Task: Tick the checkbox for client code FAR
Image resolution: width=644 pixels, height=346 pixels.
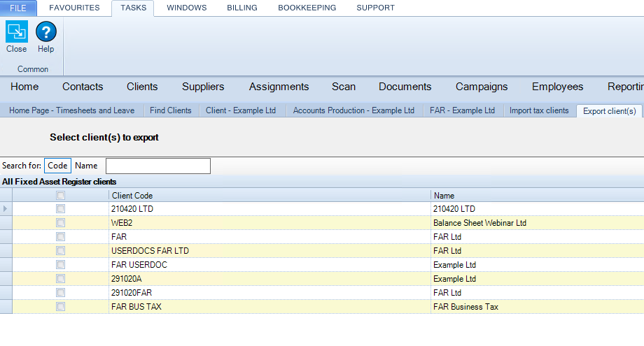Action: point(60,236)
